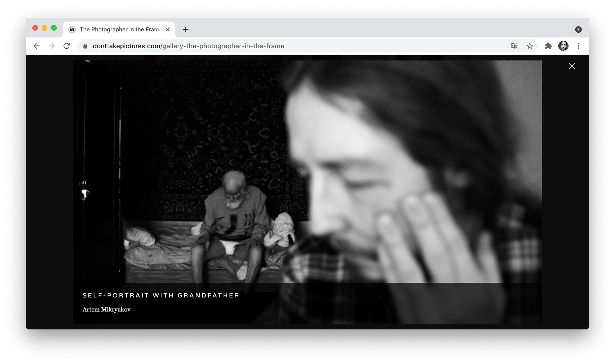This screenshot has height=364, width=615.
Task: Click the Artem Mikryukov author name
Action: click(107, 310)
